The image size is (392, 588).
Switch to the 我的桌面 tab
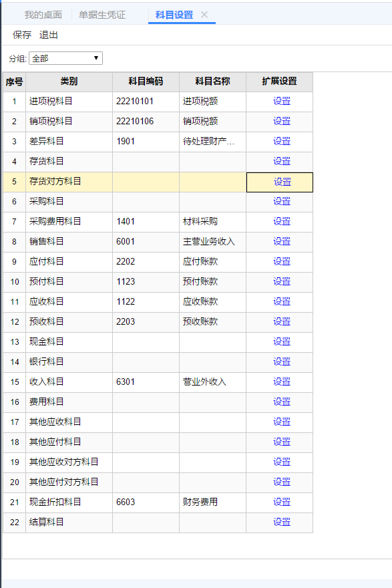[43, 15]
